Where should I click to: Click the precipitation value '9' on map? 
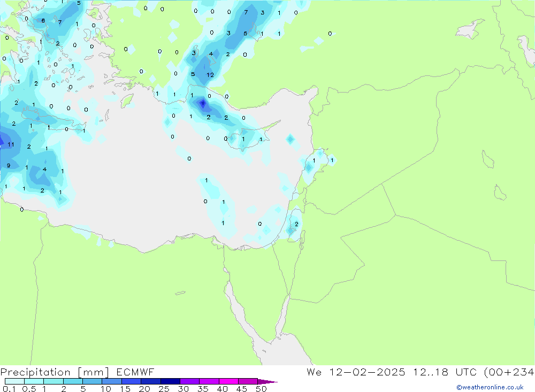pos(9,166)
